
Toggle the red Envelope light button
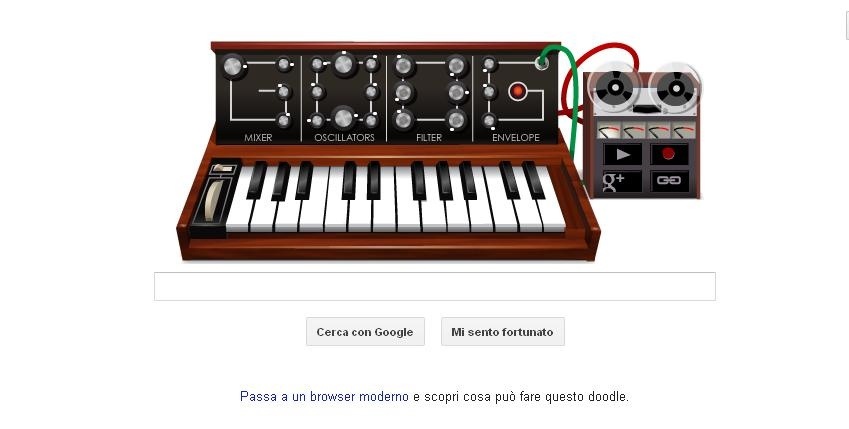click(x=518, y=91)
